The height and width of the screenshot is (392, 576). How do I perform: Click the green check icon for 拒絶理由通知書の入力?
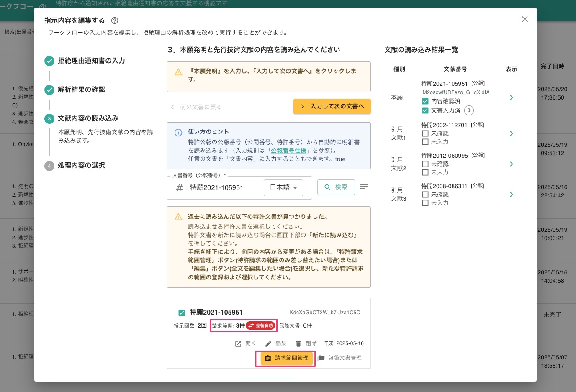coord(49,61)
